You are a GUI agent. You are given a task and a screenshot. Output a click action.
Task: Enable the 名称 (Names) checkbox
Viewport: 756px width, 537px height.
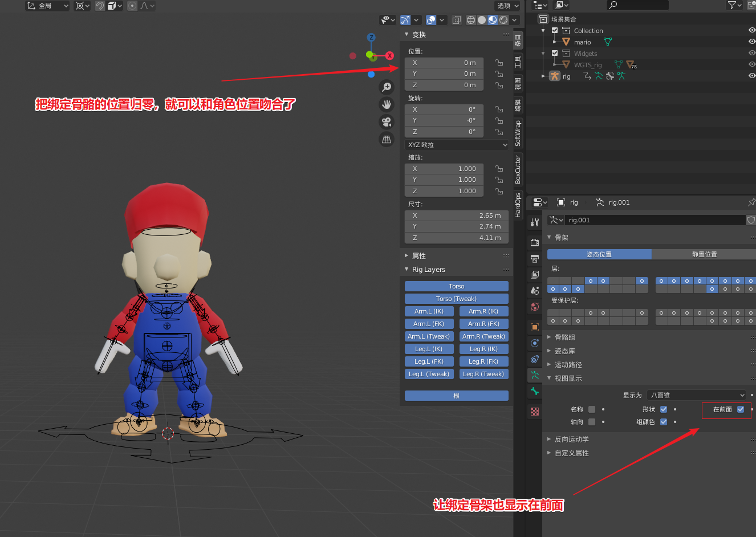(x=592, y=409)
